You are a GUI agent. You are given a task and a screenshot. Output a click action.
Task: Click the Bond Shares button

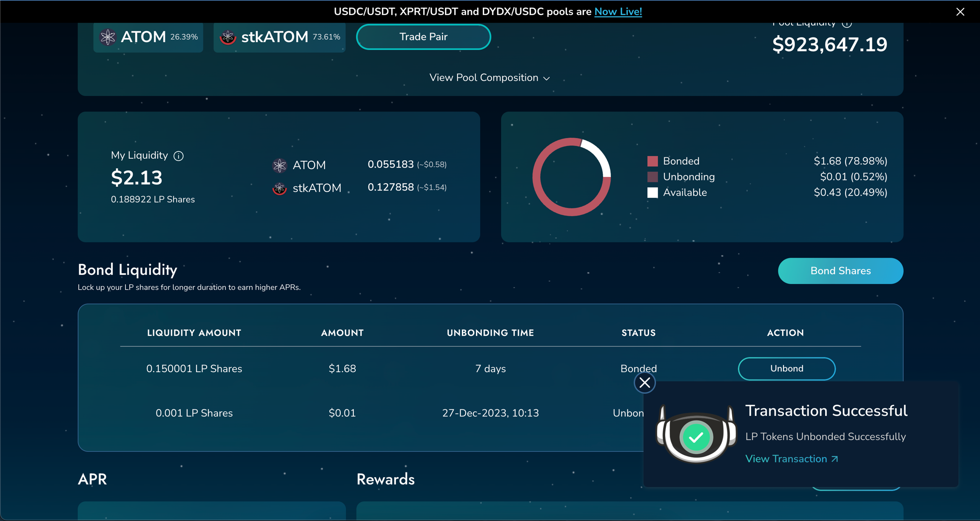pyautogui.click(x=840, y=271)
